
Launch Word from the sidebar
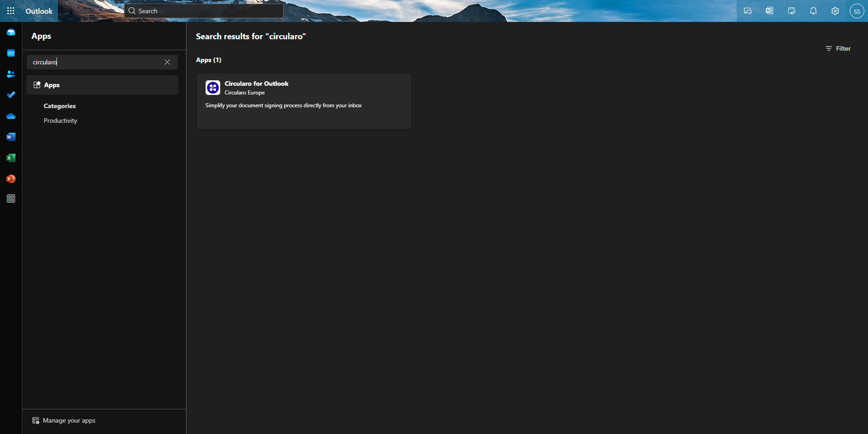point(10,136)
